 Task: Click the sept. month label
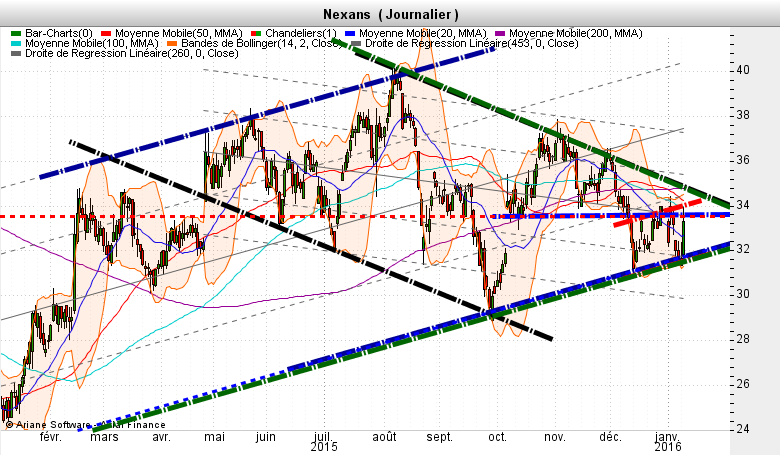[x=440, y=437]
